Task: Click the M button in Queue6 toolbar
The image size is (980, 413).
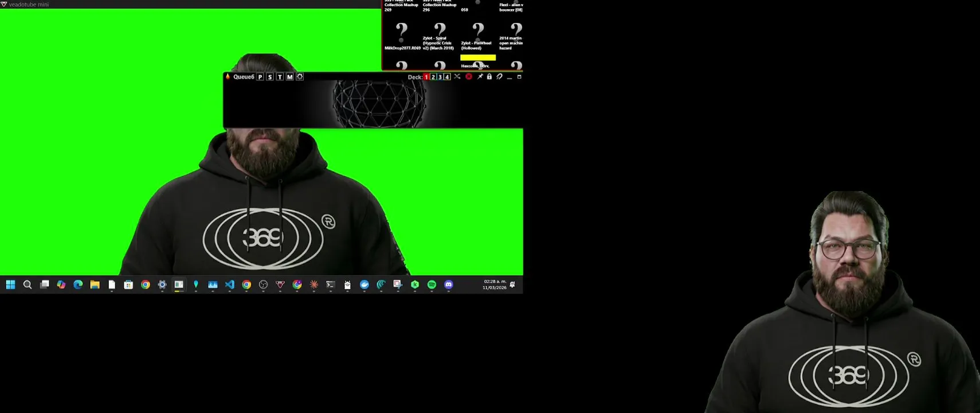Action: tap(289, 77)
